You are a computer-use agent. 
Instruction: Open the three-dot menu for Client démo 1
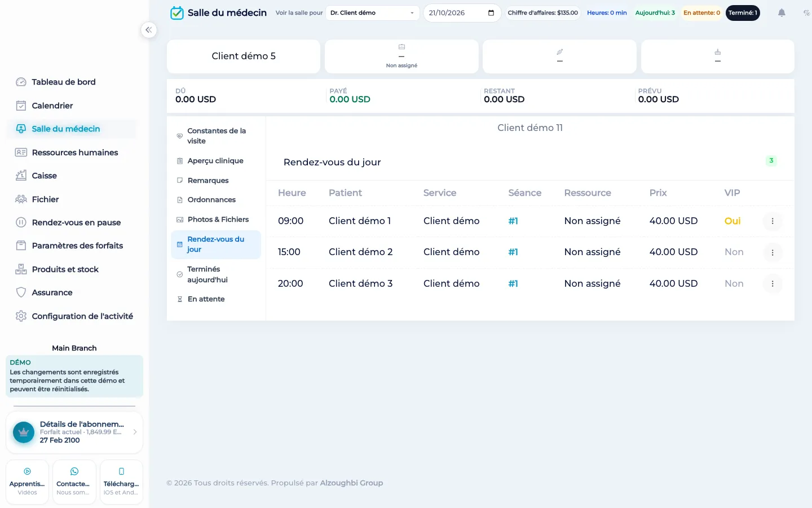773,221
